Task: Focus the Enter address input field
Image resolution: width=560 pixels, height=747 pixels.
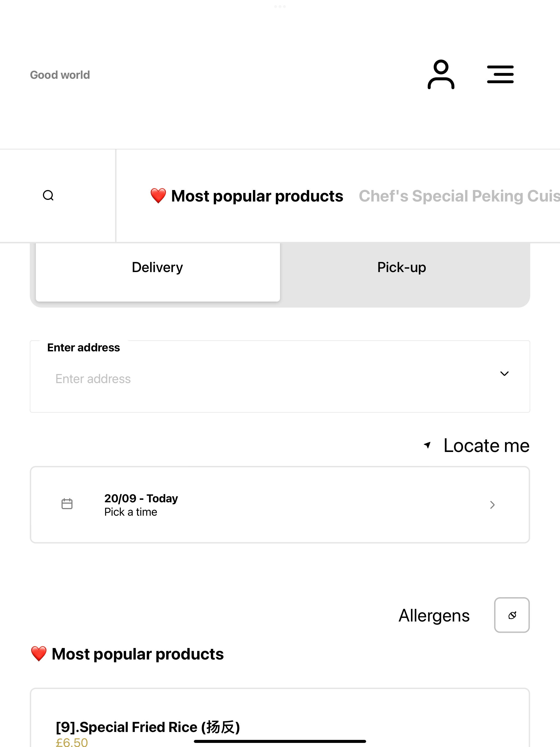Action: [x=270, y=379]
